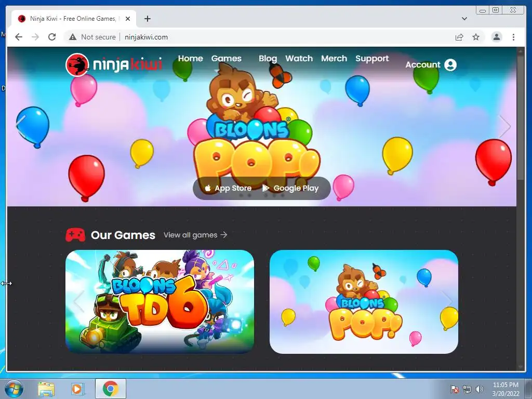Click the tab search chevron

[x=464, y=19]
